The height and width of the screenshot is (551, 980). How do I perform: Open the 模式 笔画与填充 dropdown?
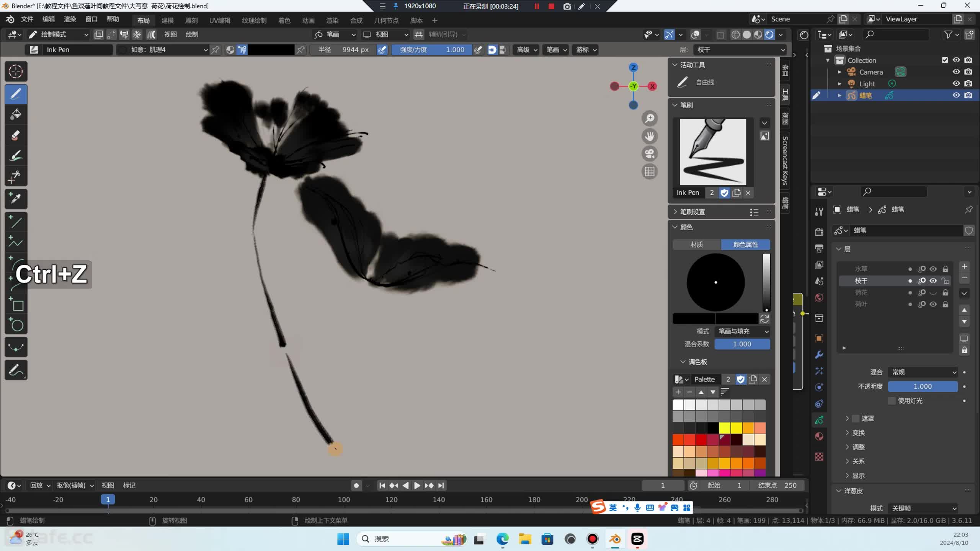tap(742, 331)
